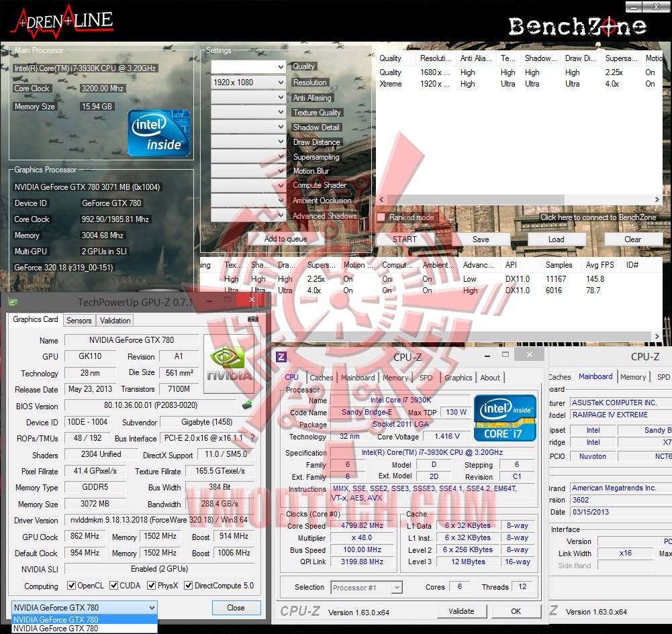
Task: Click the connect to BenchZone link
Action: coord(598,217)
